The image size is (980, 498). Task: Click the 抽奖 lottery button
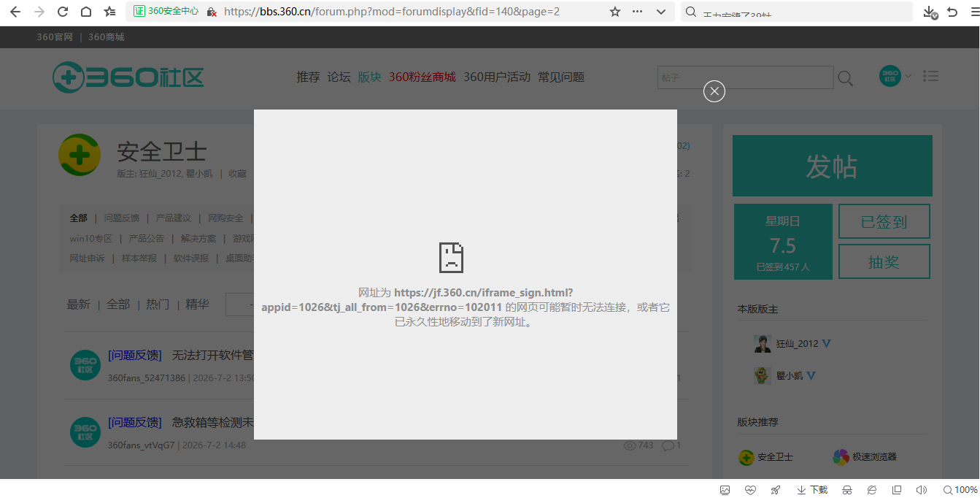click(884, 261)
